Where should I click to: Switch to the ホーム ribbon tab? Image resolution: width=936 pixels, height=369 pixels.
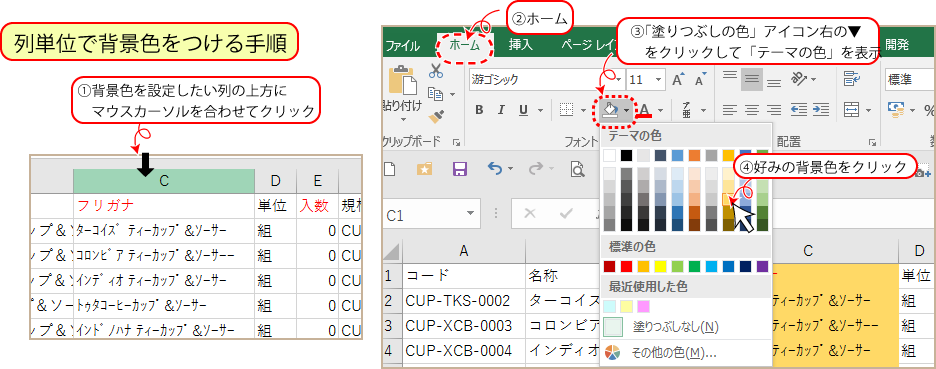click(x=464, y=45)
